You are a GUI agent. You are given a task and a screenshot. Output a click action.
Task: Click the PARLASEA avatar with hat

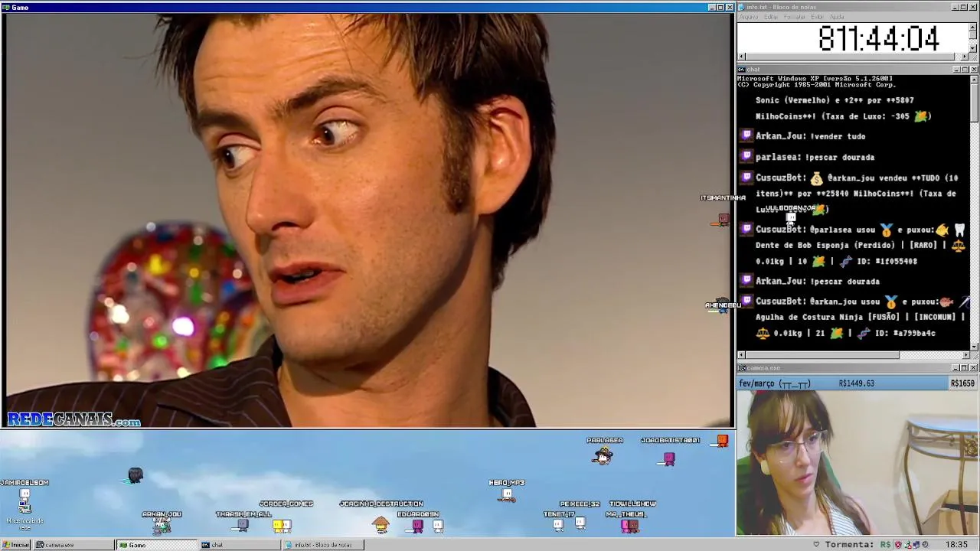coord(603,456)
